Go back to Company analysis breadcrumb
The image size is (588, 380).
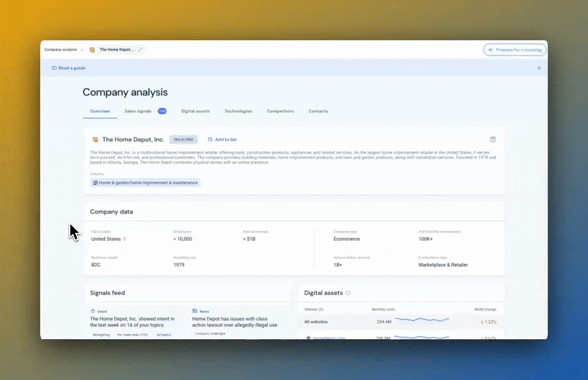pyautogui.click(x=60, y=50)
